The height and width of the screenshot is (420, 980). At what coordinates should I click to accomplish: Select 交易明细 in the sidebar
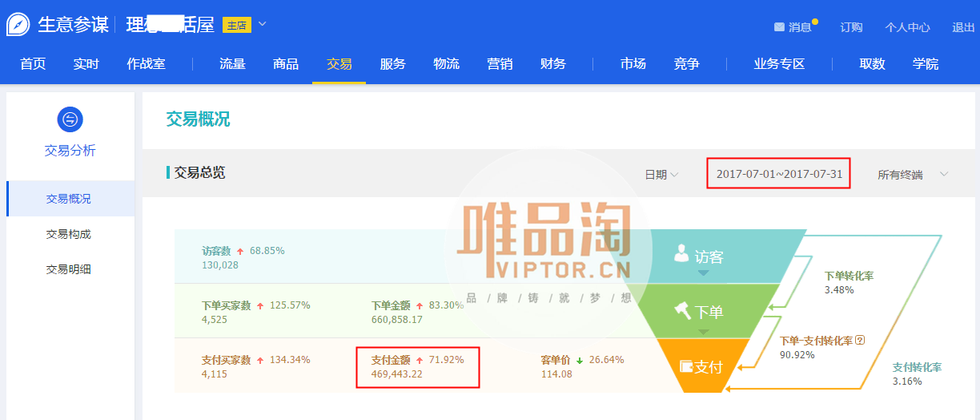(70, 269)
